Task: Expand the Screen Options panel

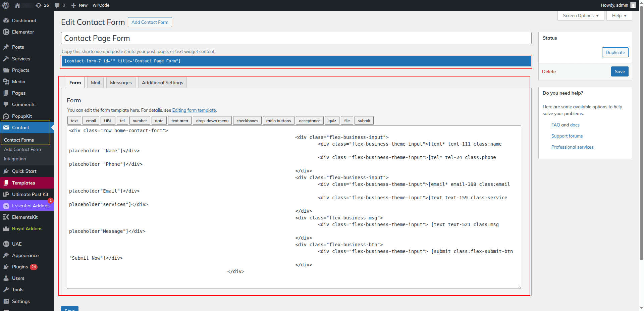Action: click(x=581, y=15)
